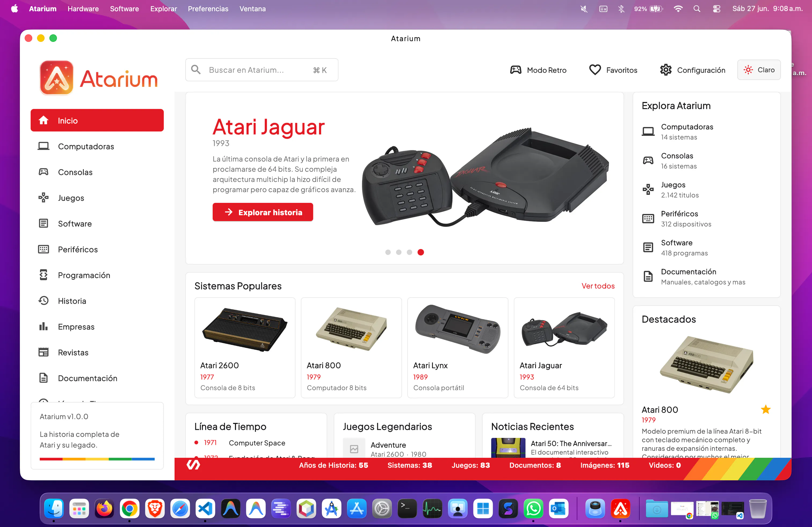Image resolution: width=812 pixels, height=527 pixels.
Task: Click the Documentación page icon in sidebar
Action: click(x=43, y=378)
